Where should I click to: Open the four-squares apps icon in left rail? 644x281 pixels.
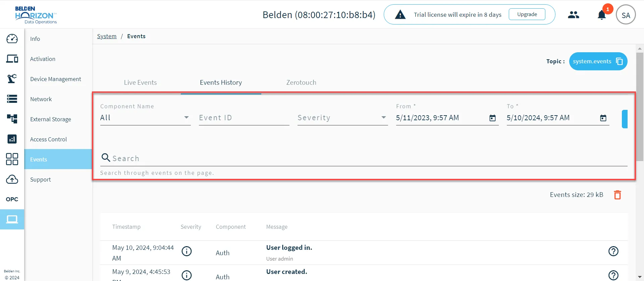pyautogui.click(x=12, y=159)
